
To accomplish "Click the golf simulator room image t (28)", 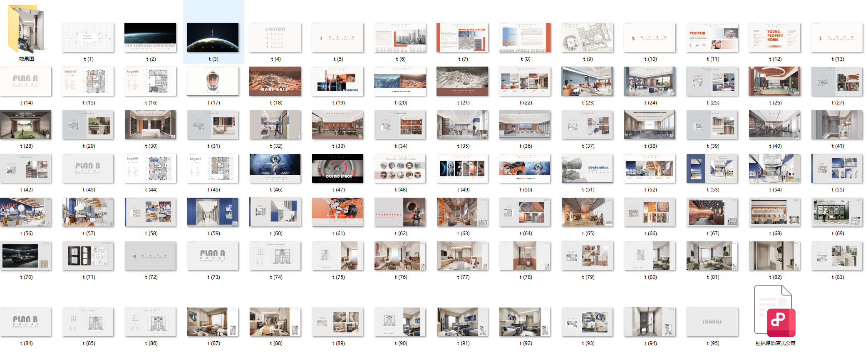I will 26,124.
